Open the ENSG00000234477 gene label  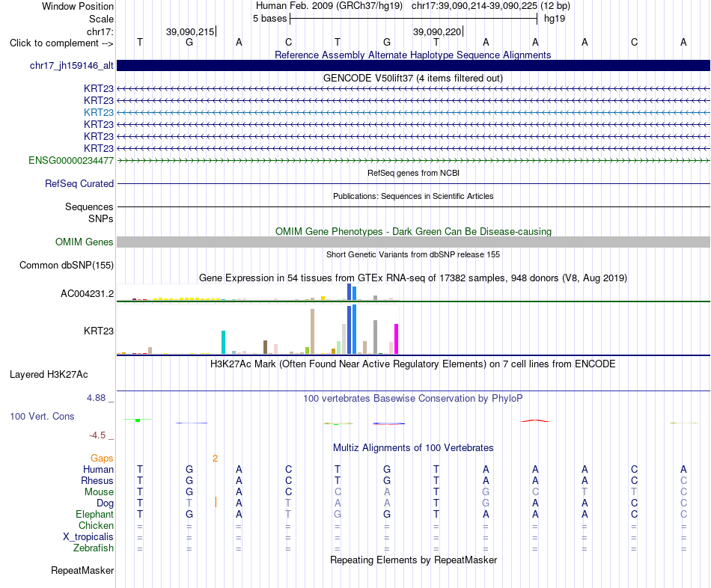[x=71, y=161]
